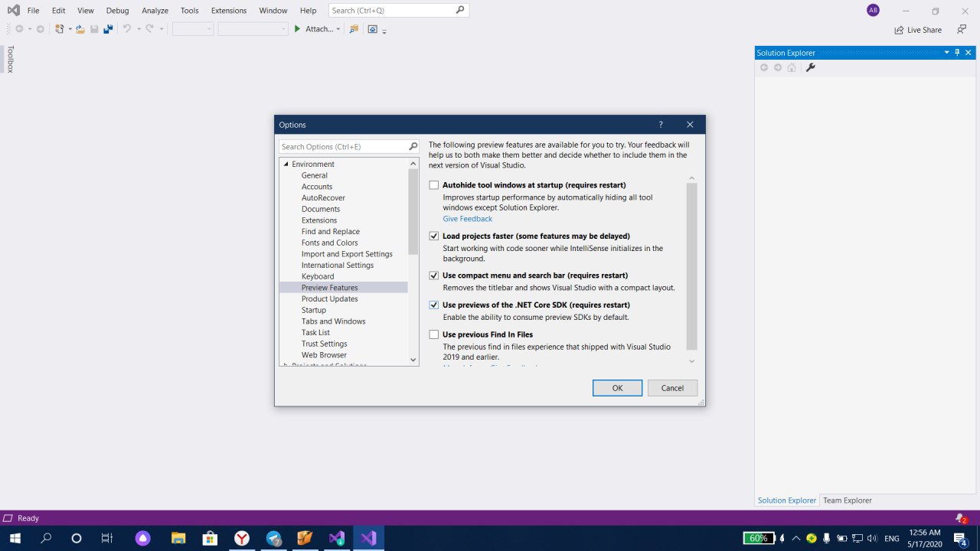This screenshot has width=980, height=551.
Task: Select Fonts and Colors in options tree
Action: [329, 243]
